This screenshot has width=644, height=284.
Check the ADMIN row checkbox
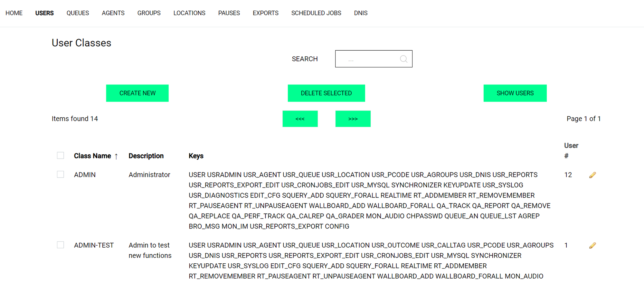pos(61,174)
